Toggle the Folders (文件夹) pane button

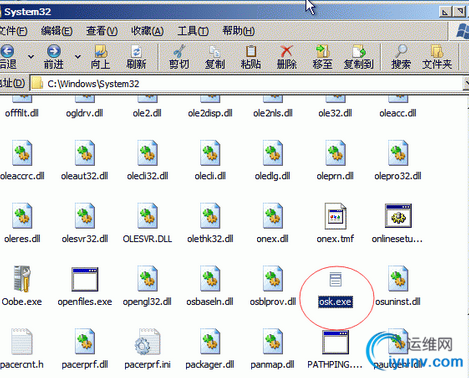437,57
